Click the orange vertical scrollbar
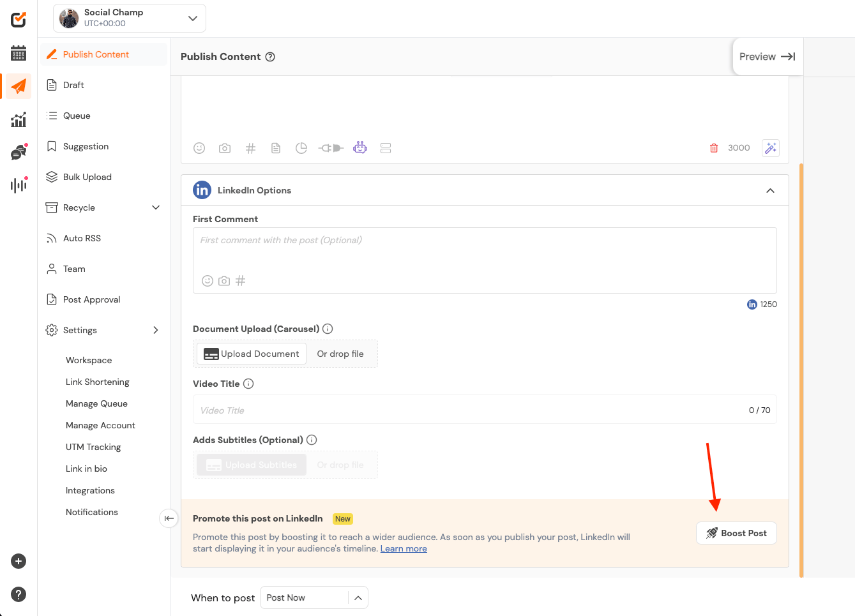This screenshot has width=855, height=616. click(801, 370)
